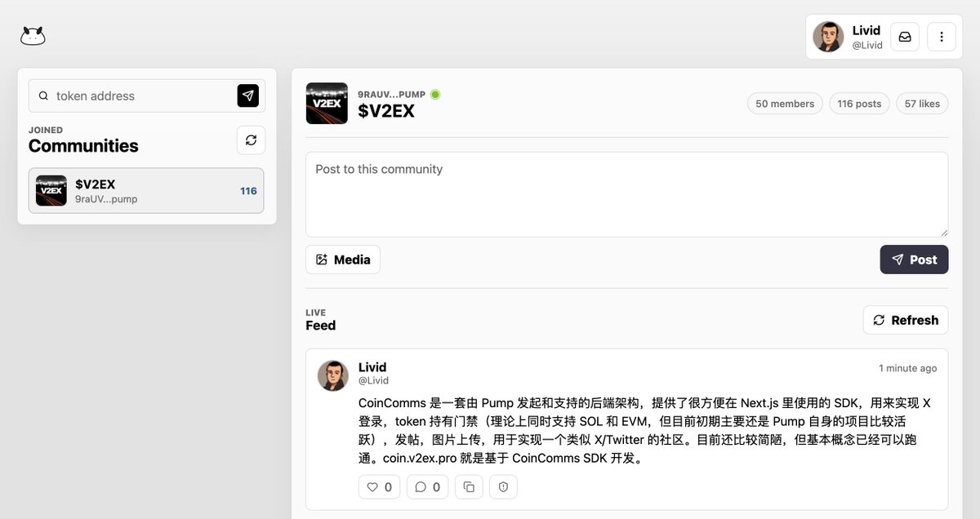This screenshot has height=519, width=980.
Task: Click the V2EX thumbnail in the communities list
Action: (x=51, y=191)
